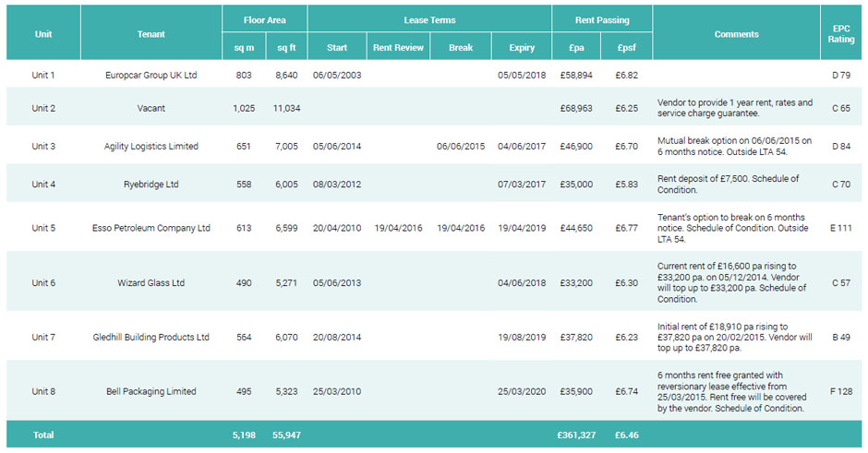Select the Europcar Group UK Ltd tenant cell
This screenshot has height=453, width=868.
(151, 75)
